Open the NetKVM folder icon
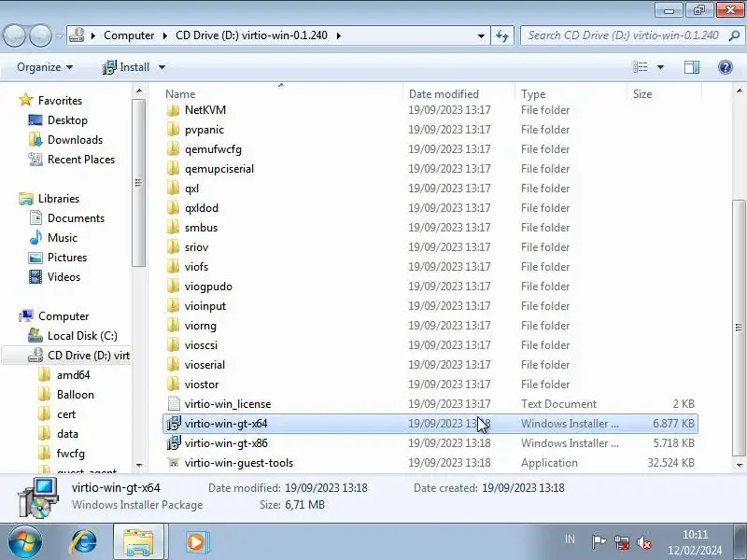Viewport: 747px width, 560px height. [174, 110]
